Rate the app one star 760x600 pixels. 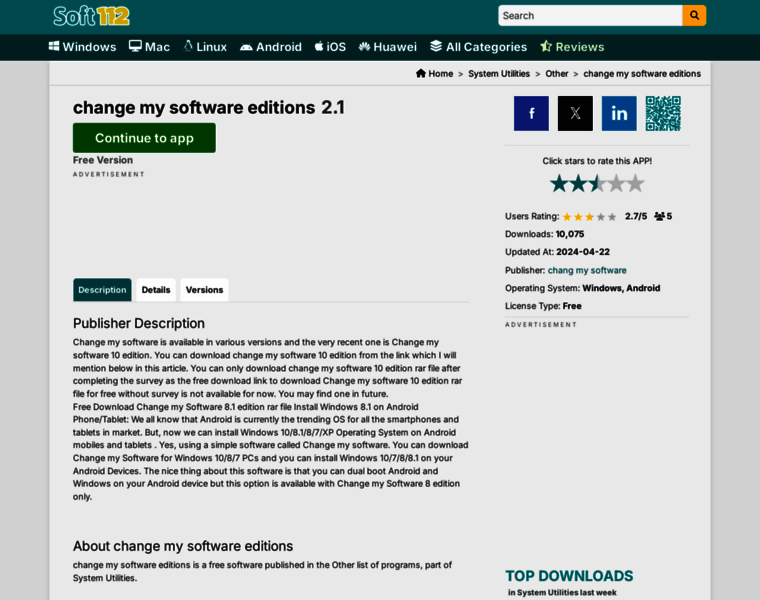(559, 184)
